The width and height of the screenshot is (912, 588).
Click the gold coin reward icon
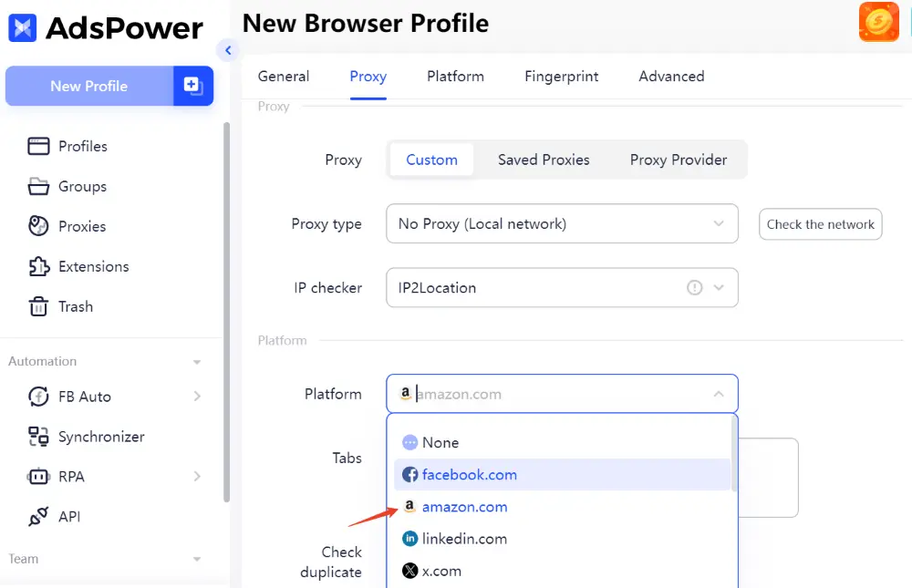(x=878, y=22)
